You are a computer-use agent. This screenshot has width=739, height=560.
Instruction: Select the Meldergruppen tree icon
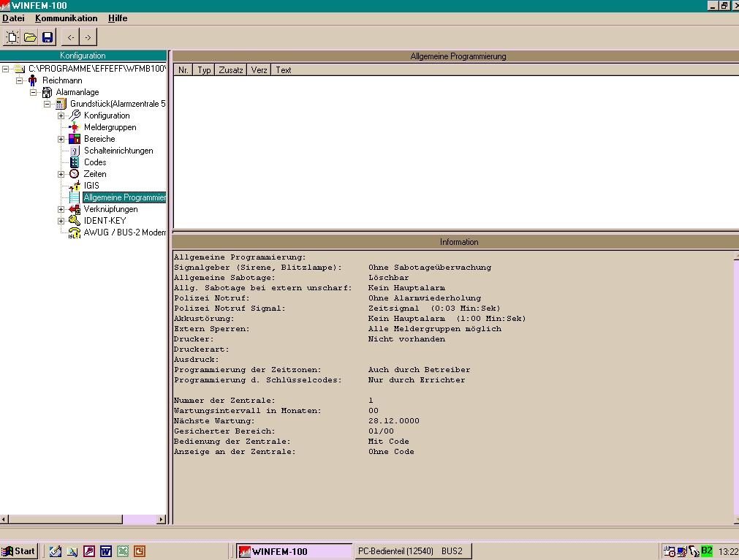75,127
